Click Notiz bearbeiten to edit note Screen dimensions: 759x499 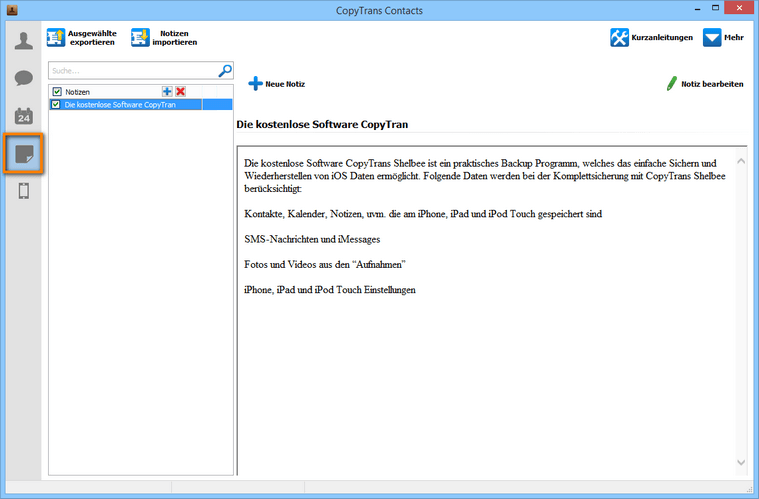click(705, 84)
